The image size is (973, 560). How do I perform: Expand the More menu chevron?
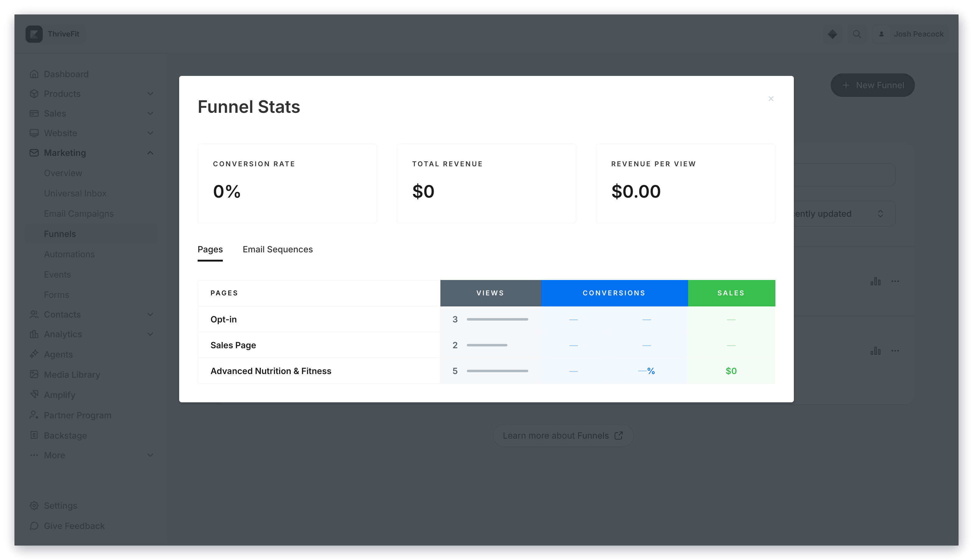150,455
